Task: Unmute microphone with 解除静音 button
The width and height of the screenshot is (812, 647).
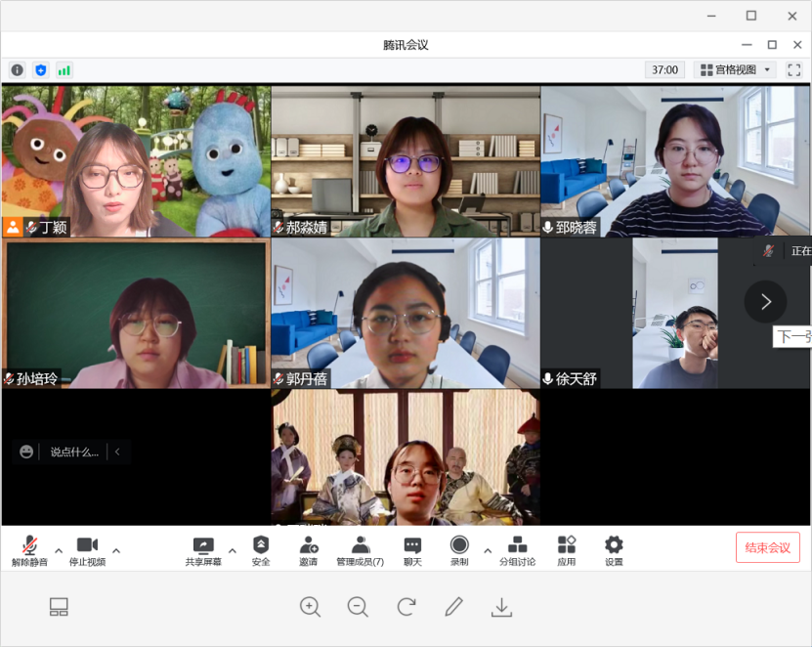Action: 29,550
